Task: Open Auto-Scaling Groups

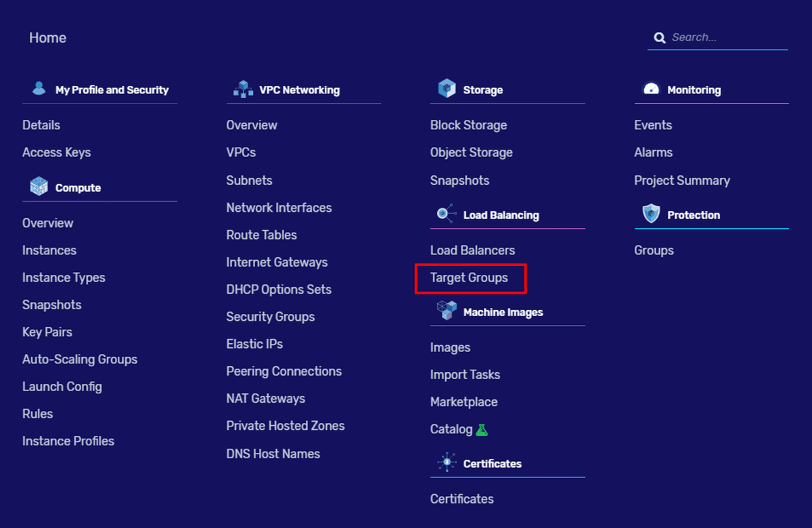Action: pyautogui.click(x=80, y=359)
